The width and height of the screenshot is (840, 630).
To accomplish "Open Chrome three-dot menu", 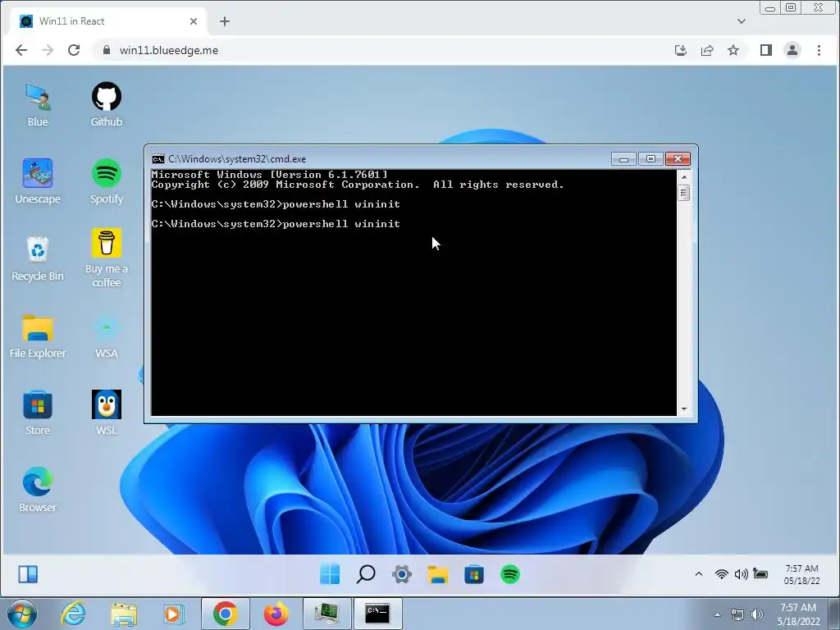I will pos(819,50).
